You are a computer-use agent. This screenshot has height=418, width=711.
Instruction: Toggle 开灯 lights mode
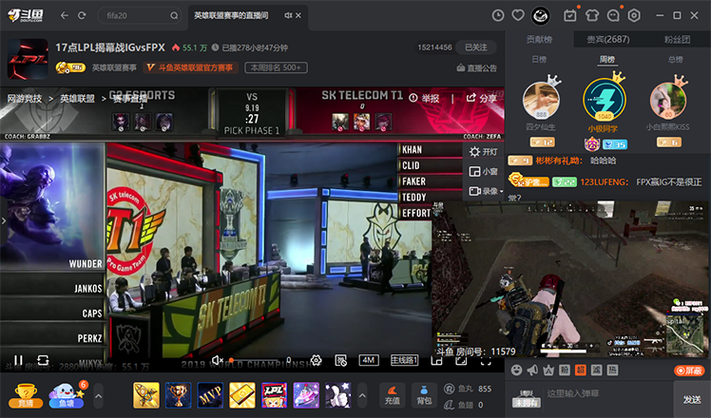[483, 151]
